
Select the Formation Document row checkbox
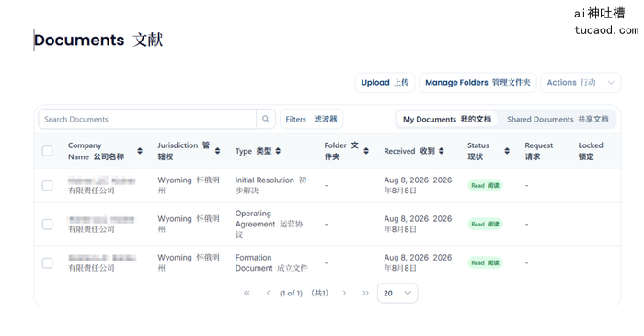47,262
